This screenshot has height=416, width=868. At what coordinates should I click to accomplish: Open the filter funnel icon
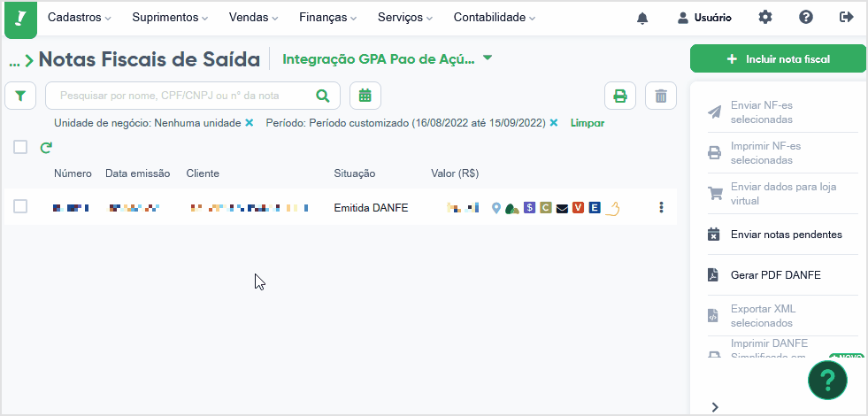point(20,96)
